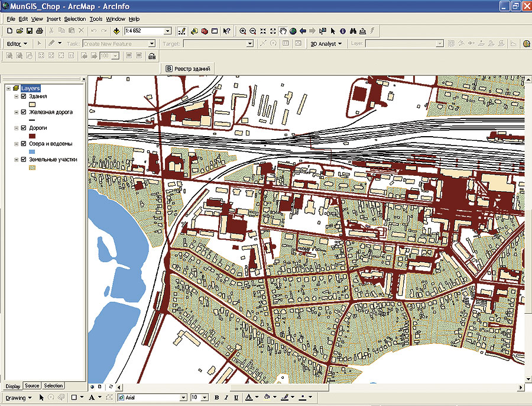532x406 pixels.
Task: Click the Озера и водоемы blue symbol swatch
Action: click(x=33, y=152)
